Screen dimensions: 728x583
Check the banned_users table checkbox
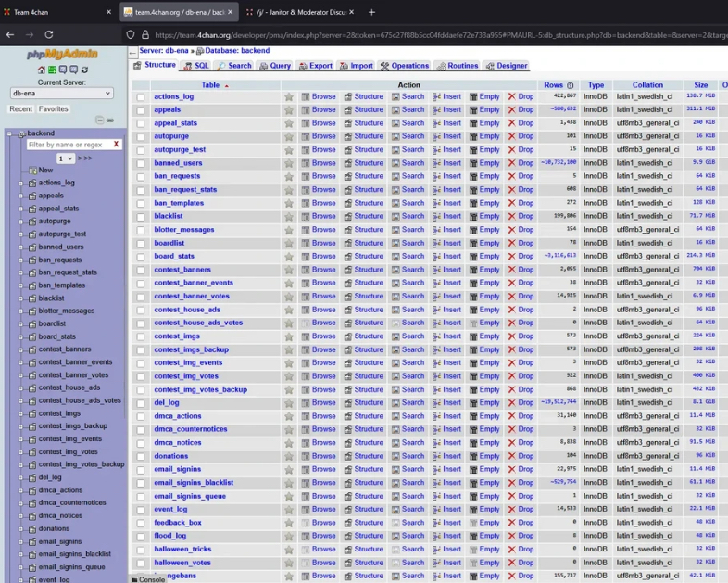(x=141, y=163)
